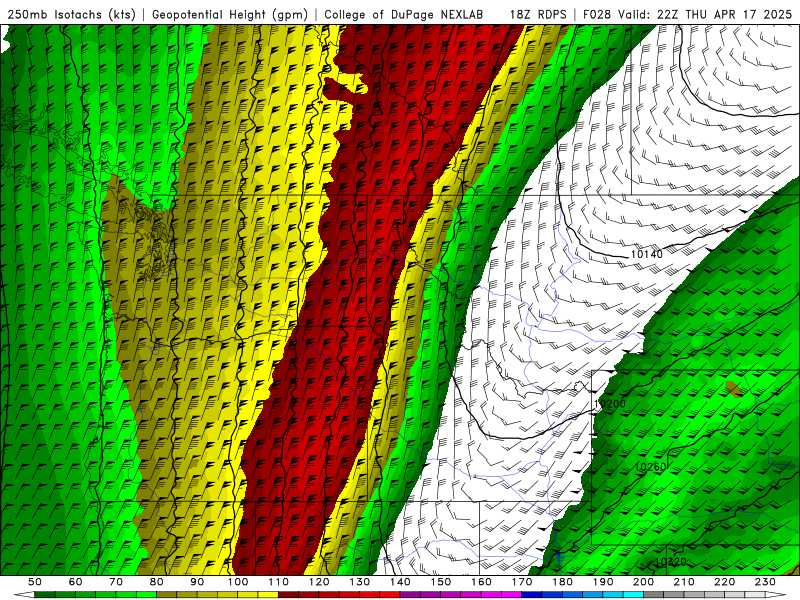
Task: Click the small brown isotach patch inside the eastern green area
Action: [x=734, y=389]
